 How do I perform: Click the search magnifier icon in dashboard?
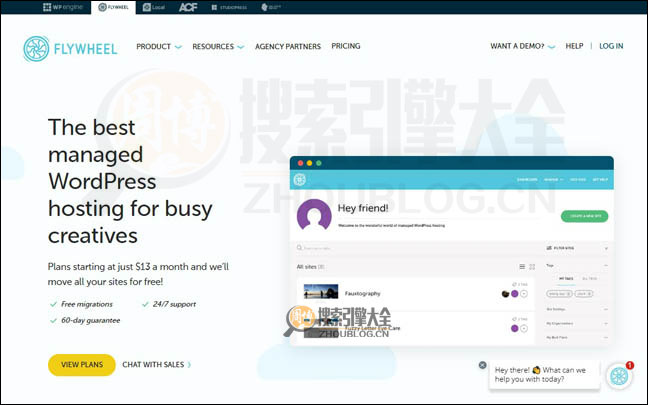299,248
